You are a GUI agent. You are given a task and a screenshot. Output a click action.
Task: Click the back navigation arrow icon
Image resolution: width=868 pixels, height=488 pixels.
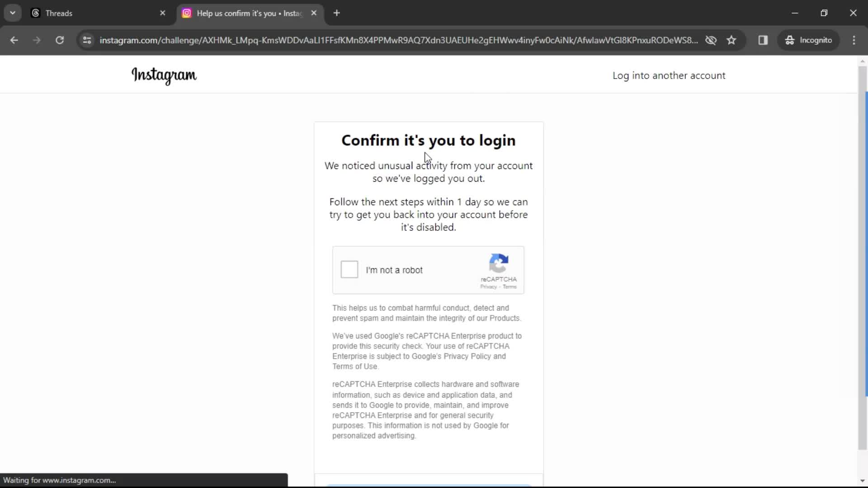[14, 40]
